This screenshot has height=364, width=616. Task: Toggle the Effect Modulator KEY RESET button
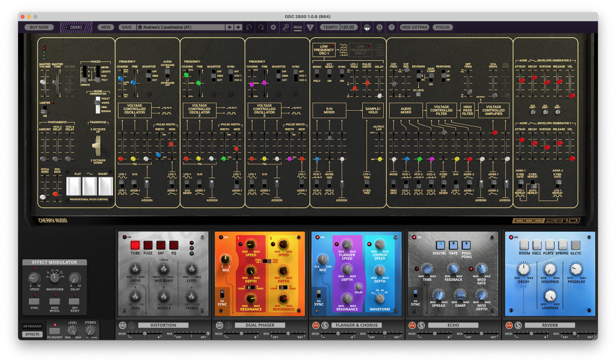coord(74,301)
